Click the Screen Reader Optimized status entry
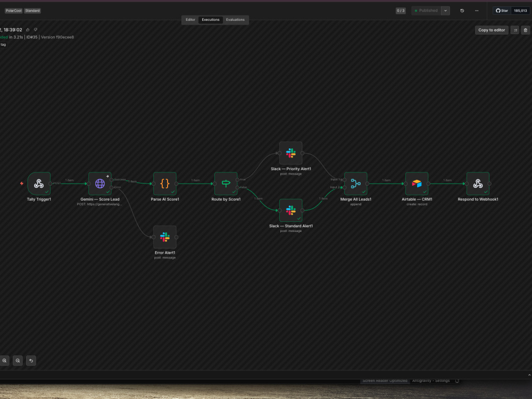The image size is (532, 399). pos(385,381)
